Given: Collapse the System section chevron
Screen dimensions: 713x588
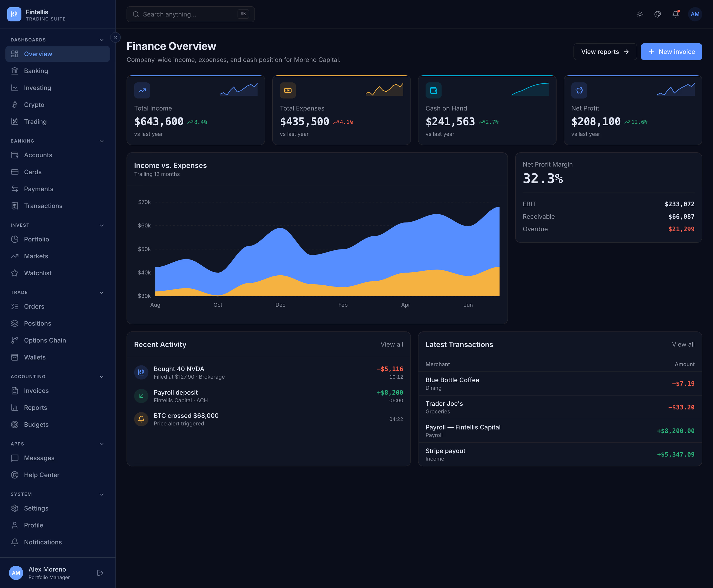Looking at the screenshot, I should tap(102, 494).
